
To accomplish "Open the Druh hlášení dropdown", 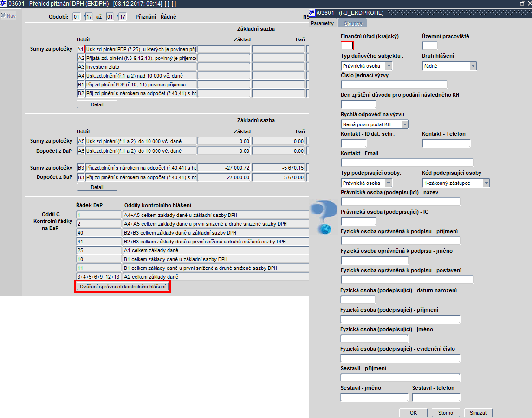I will click(473, 66).
